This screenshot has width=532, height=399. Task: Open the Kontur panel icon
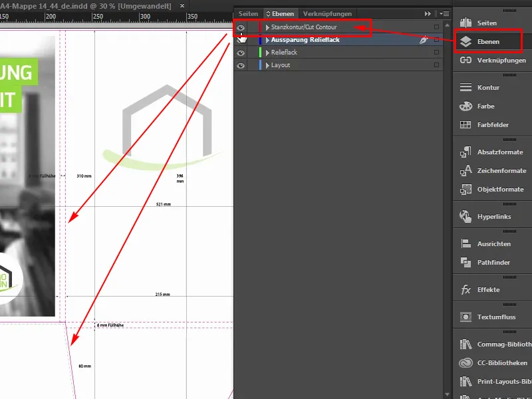(x=465, y=87)
